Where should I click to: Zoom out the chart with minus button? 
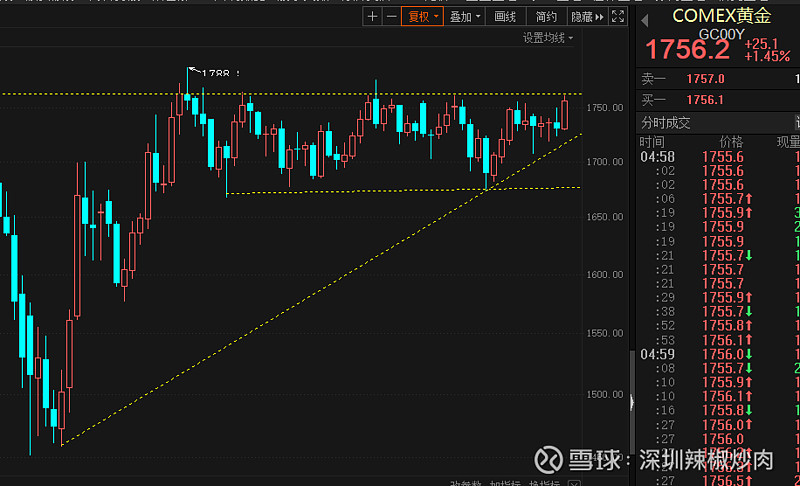click(391, 17)
